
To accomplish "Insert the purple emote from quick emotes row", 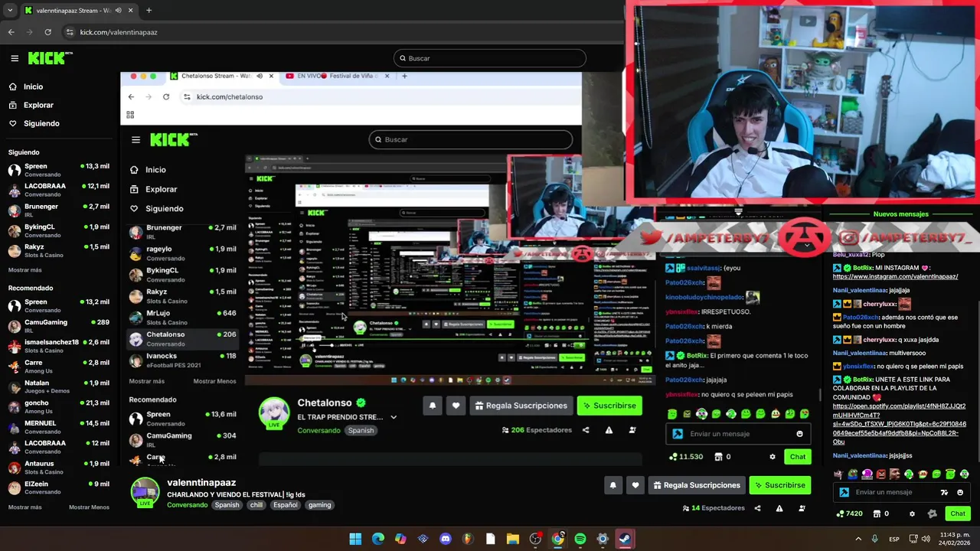I will coord(867,474).
